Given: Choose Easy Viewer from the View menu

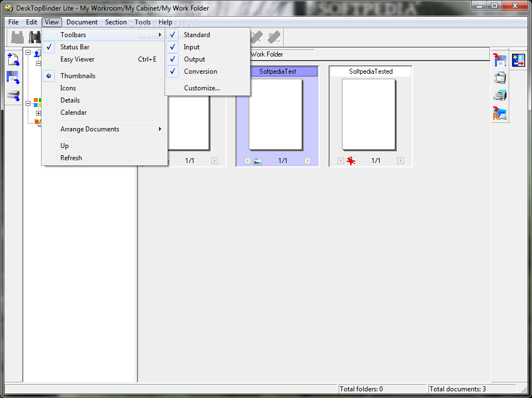Looking at the screenshot, I should pyautogui.click(x=105, y=59).
